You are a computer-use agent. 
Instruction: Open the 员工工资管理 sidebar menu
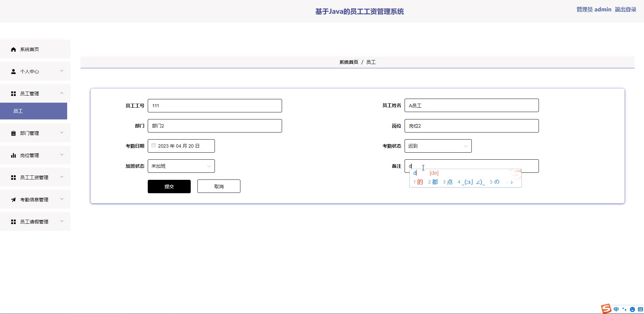[35, 177]
